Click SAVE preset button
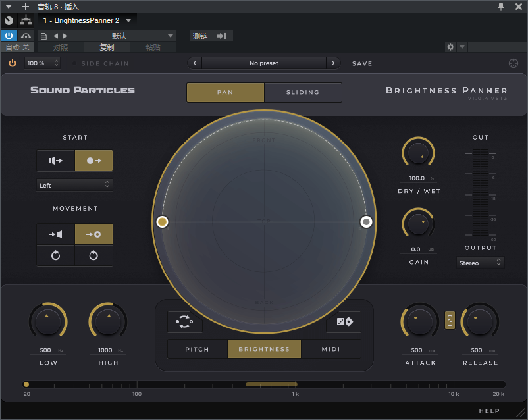 362,63
